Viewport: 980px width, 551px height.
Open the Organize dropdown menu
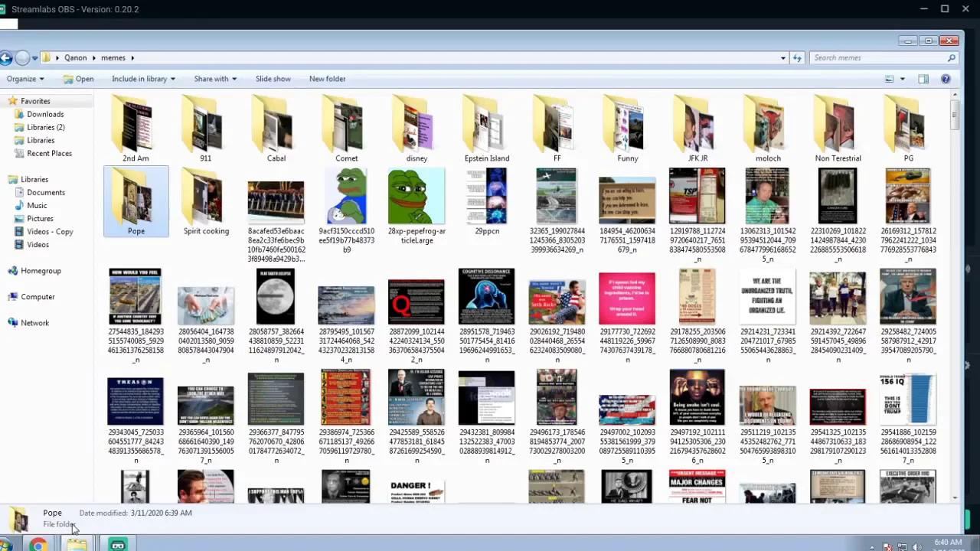[25, 79]
